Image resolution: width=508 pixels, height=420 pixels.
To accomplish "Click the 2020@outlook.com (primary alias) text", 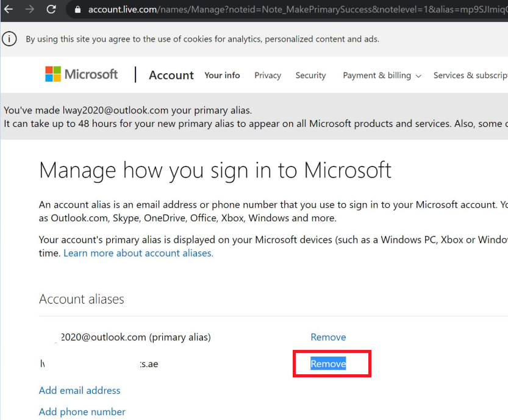I will [x=135, y=337].
